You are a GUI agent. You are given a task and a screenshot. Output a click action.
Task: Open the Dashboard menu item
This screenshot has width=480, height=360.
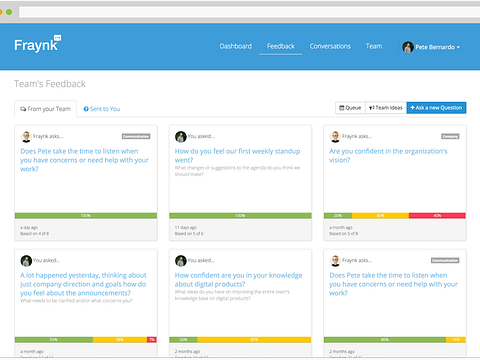point(236,46)
